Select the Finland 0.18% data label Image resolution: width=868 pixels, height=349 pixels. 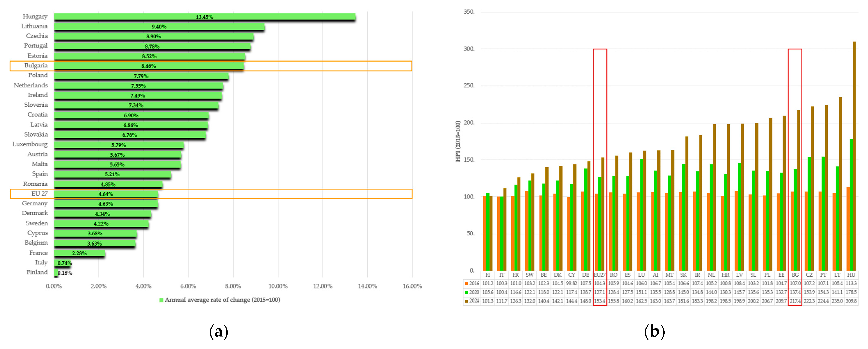(65, 273)
